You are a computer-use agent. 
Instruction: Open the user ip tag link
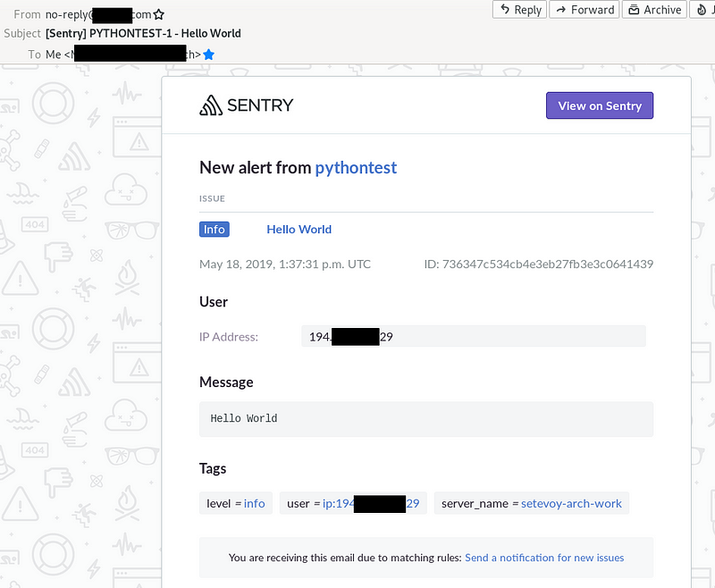tap(371, 503)
